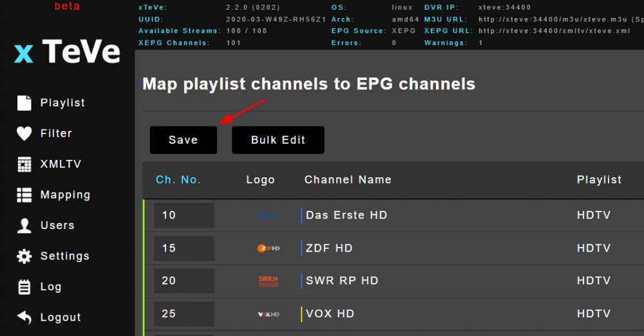Sort by Playlist column header
This screenshot has width=644, height=336.
[x=599, y=180]
